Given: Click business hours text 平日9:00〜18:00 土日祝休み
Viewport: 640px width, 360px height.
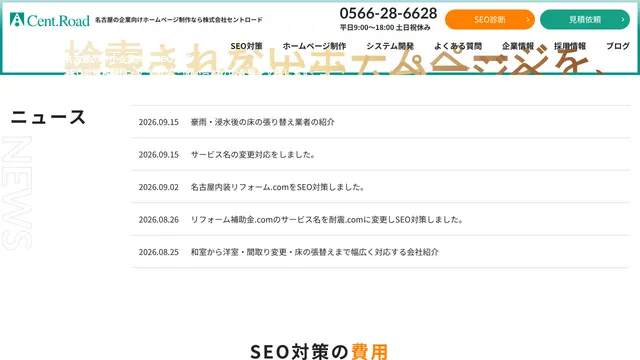Looking at the screenshot, I should (385, 27).
